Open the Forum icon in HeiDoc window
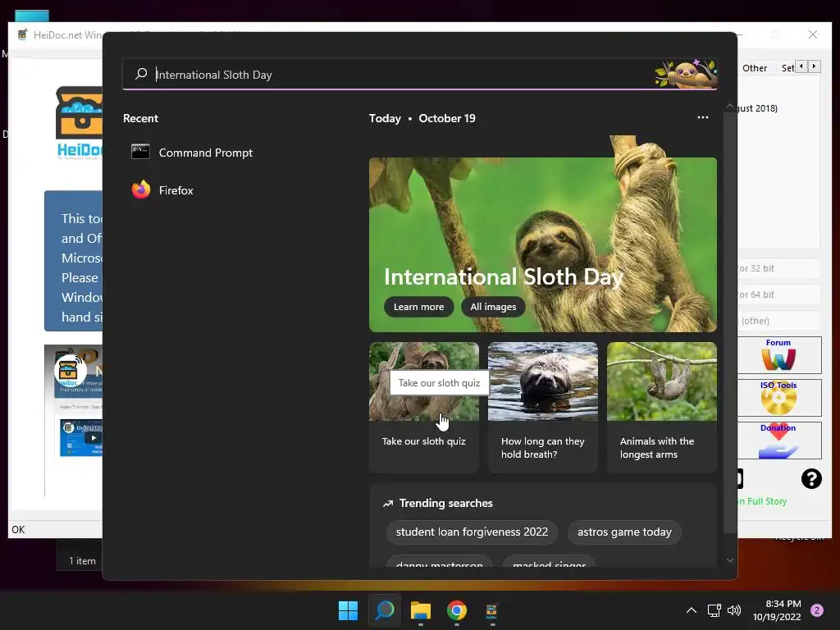 779,355
